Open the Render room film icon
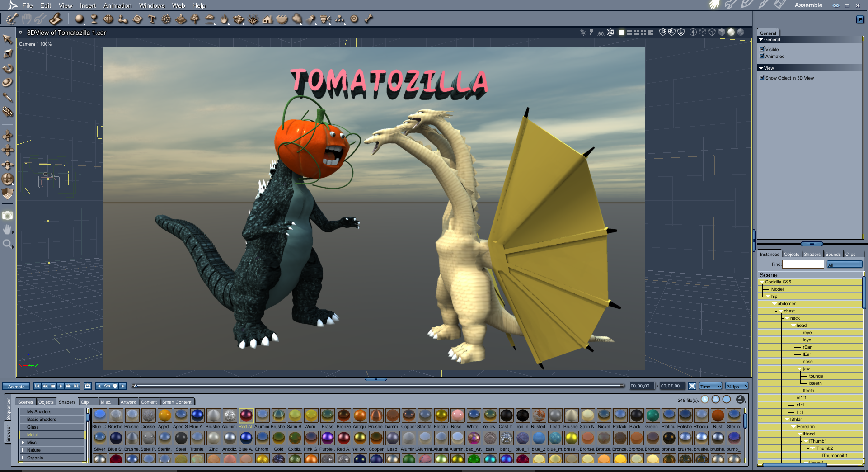 [x=780, y=5]
